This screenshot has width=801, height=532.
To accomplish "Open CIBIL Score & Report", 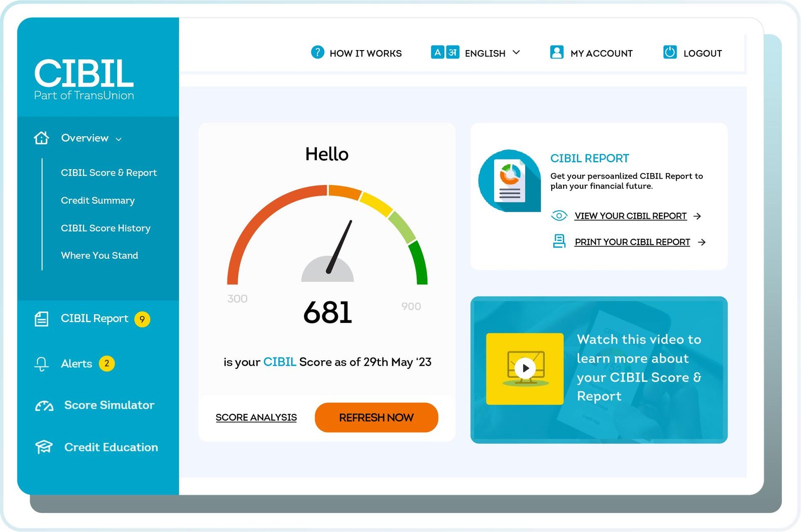I will [109, 173].
